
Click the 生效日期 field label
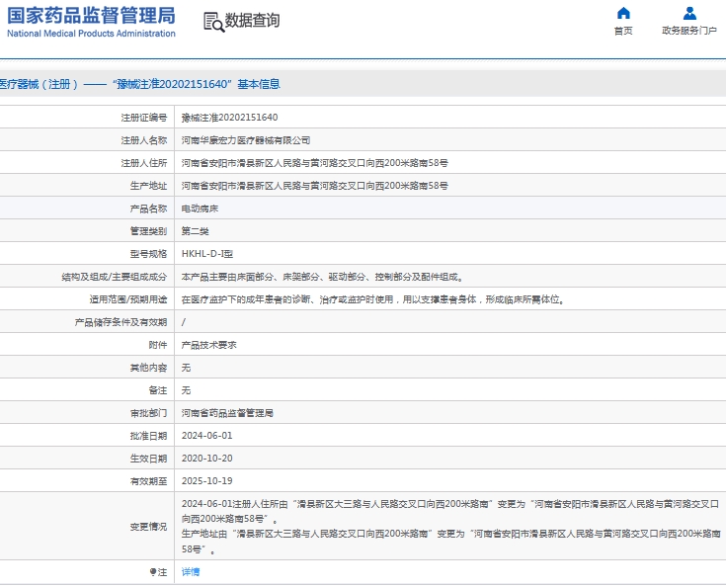(x=148, y=459)
